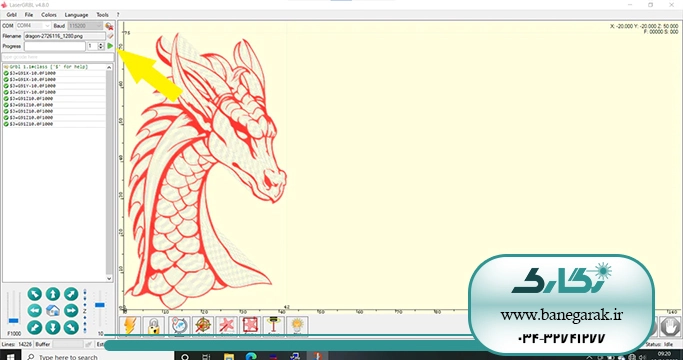Screen dimensions: 683x360
Task: Click the green run program play button
Action: 110,46
